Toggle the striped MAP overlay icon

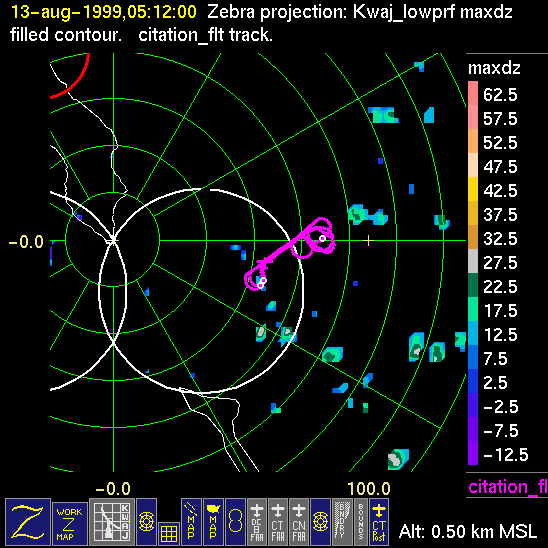point(191,521)
